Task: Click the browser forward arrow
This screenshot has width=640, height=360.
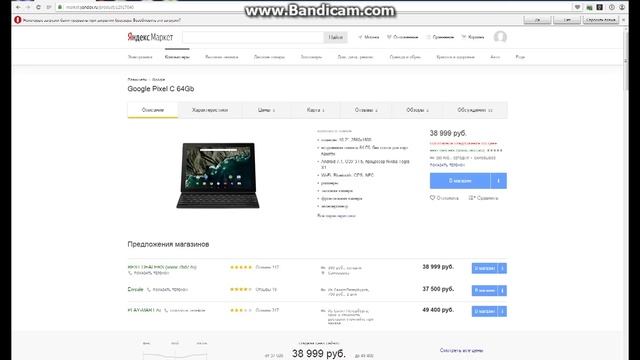Action: (28, 7)
